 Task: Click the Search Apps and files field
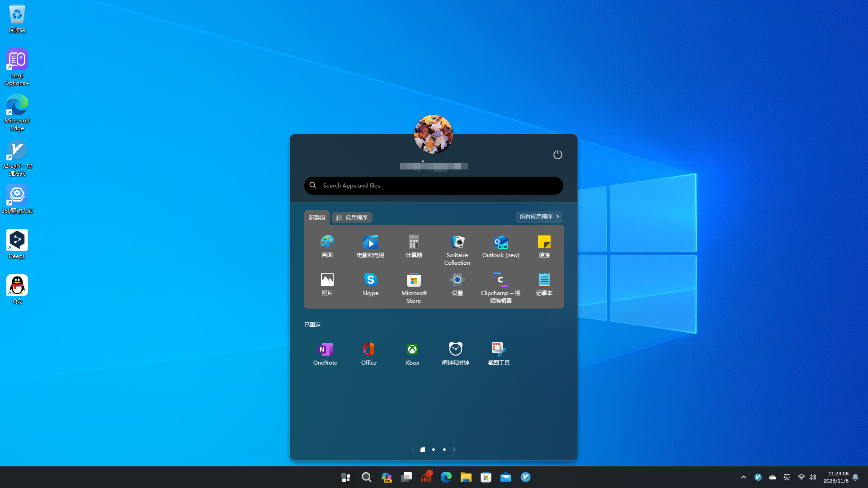pyautogui.click(x=434, y=186)
